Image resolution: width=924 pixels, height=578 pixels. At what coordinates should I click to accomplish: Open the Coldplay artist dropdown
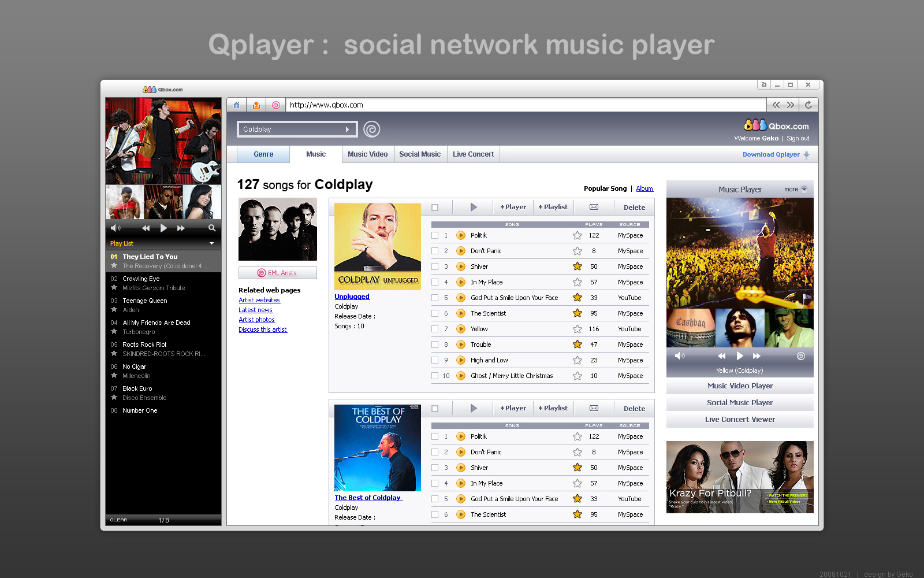tap(347, 129)
